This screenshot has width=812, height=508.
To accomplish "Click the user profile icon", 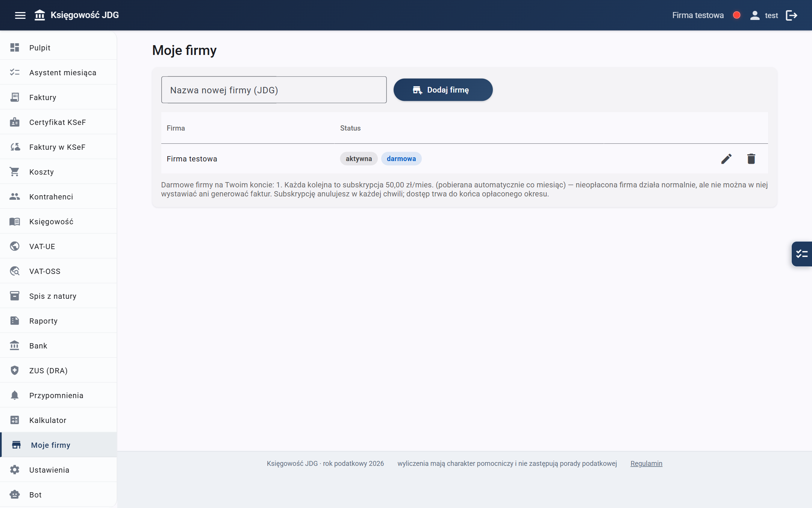I will click(755, 15).
